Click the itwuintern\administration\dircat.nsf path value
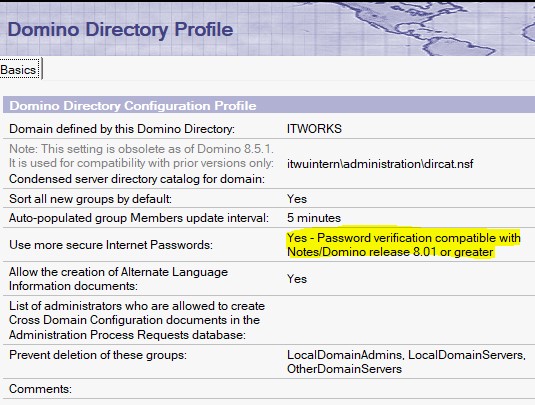 tap(380, 164)
